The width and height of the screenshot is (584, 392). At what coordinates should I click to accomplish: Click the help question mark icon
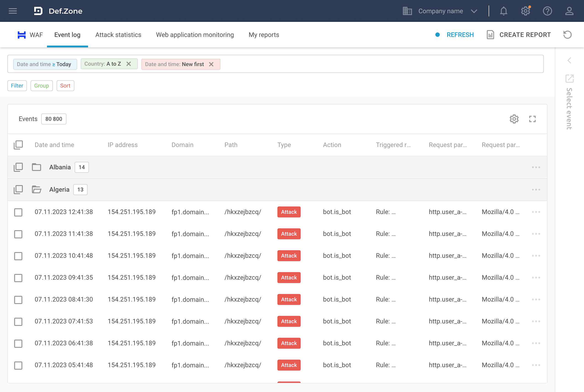coord(547,11)
